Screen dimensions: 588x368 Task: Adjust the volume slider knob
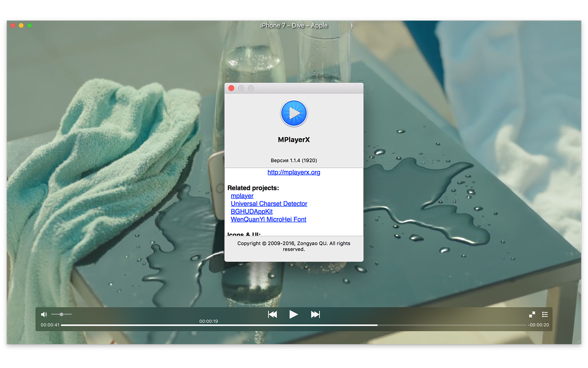click(x=61, y=314)
